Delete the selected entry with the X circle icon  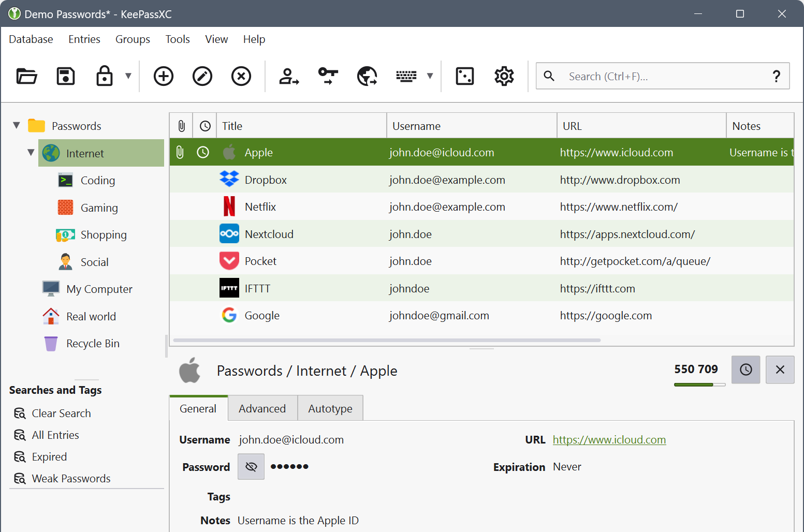point(241,76)
